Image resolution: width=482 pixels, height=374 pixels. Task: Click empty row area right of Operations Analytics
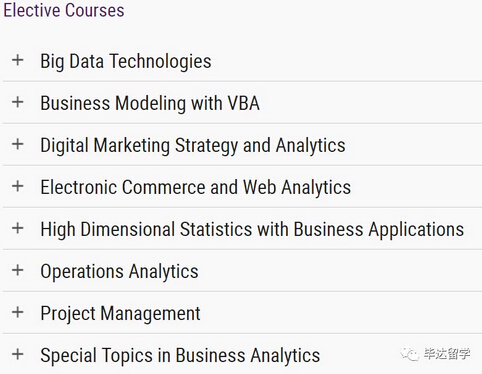point(340,271)
